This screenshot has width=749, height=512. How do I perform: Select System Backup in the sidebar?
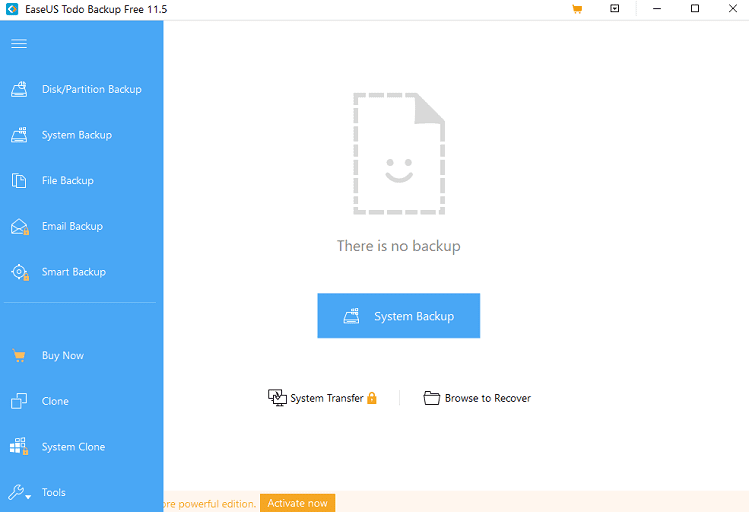(77, 135)
